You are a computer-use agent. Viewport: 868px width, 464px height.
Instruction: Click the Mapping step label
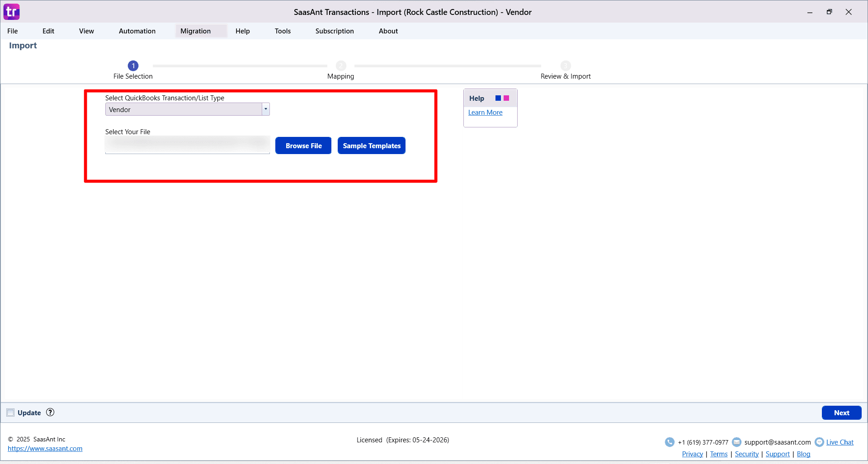pyautogui.click(x=341, y=76)
